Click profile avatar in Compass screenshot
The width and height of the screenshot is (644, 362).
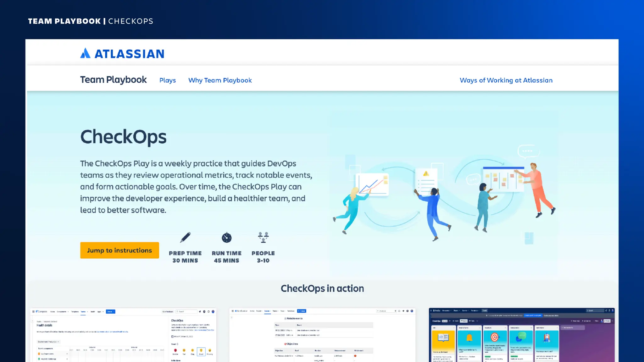pyautogui.click(x=213, y=312)
